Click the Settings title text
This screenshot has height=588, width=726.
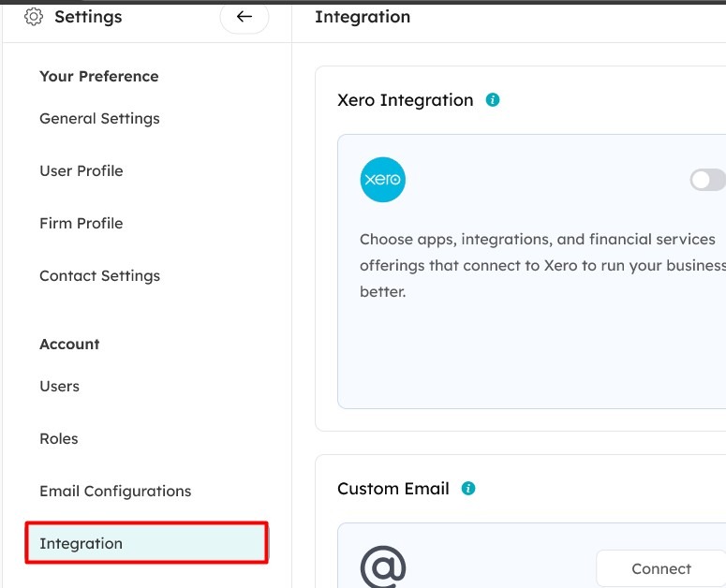tap(88, 17)
